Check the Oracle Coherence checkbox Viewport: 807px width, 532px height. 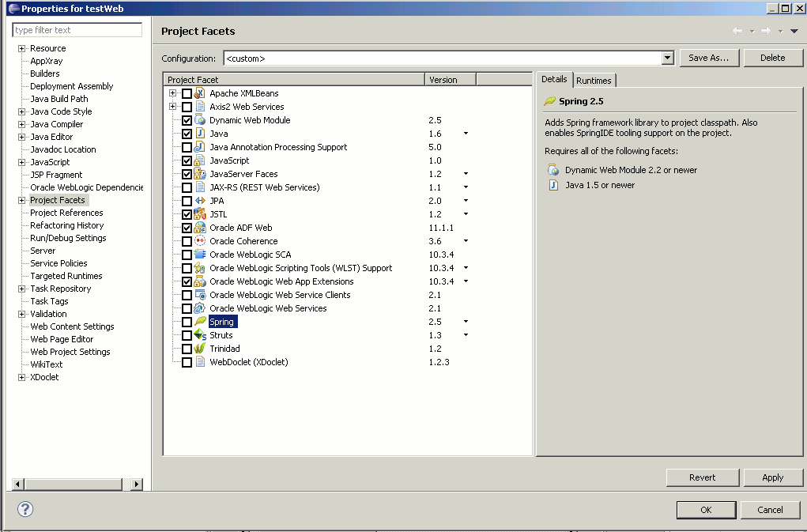click(187, 241)
